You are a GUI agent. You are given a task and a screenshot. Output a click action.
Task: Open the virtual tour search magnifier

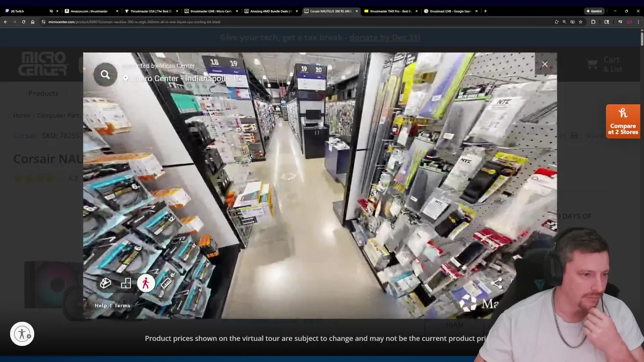pos(105,75)
